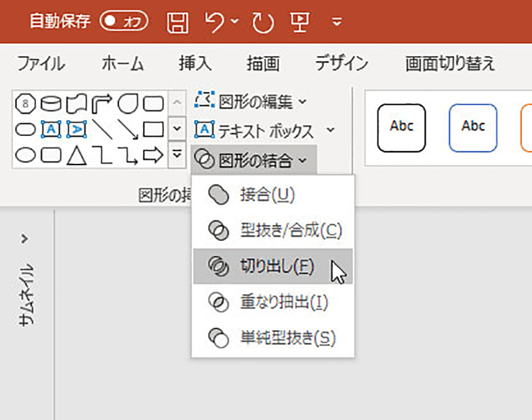Screen dimensions: 532x420
Task: Choose 重なり抽出(I) from menu
Action: [x=273, y=302]
